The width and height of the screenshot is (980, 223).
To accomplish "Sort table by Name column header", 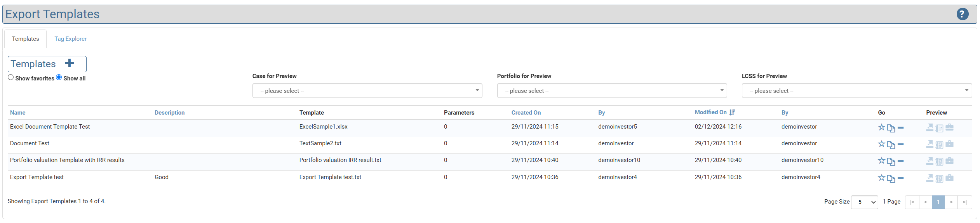I will point(17,113).
